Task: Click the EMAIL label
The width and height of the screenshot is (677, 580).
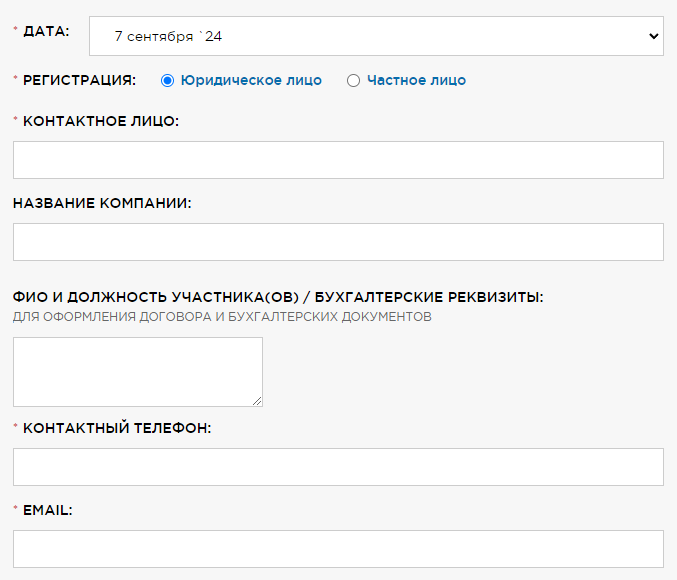Action: (x=47, y=510)
